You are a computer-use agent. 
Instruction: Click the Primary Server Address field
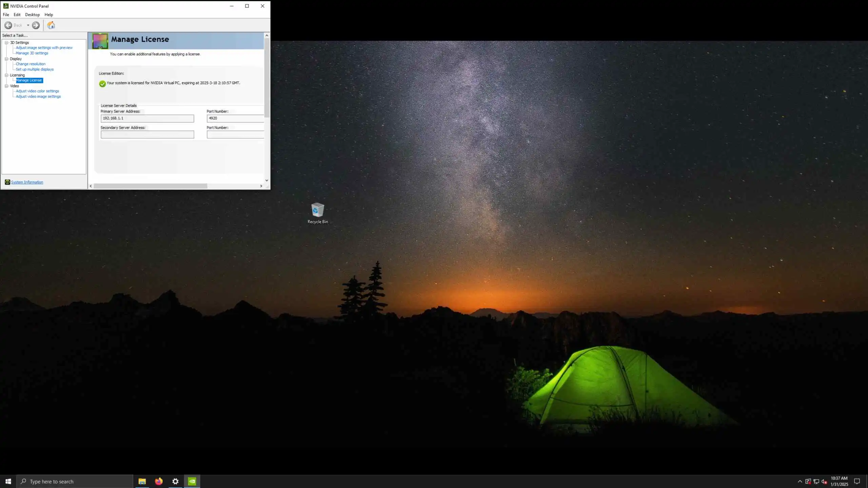click(147, 118)
